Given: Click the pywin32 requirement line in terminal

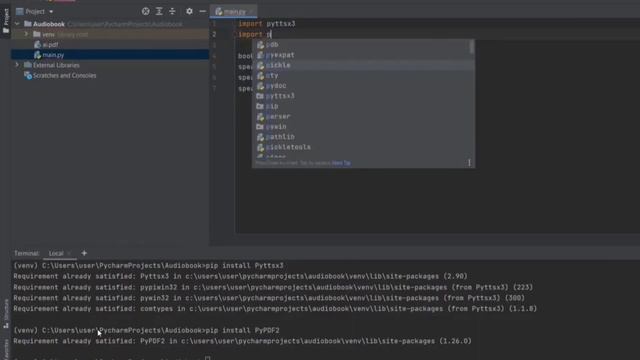Looking at the screenshot, I should (x=269, y=298).
